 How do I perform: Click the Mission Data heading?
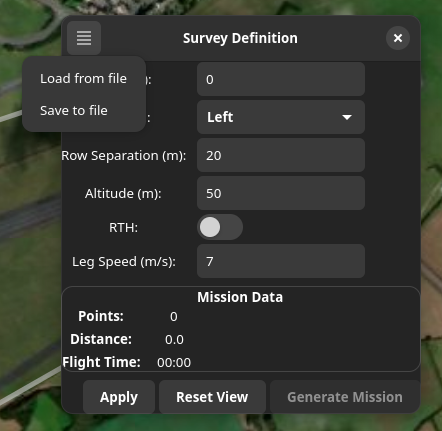240,297
